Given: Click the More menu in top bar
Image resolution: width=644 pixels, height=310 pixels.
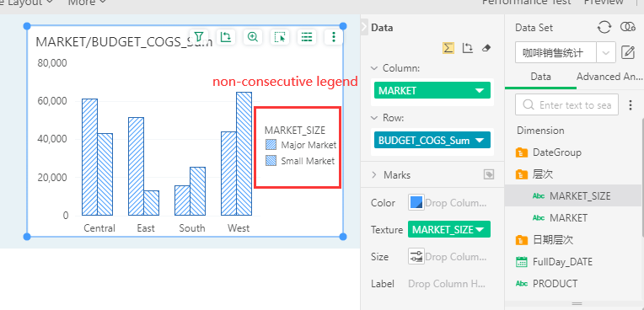Looking at the screenshot, I should point(87,3).
